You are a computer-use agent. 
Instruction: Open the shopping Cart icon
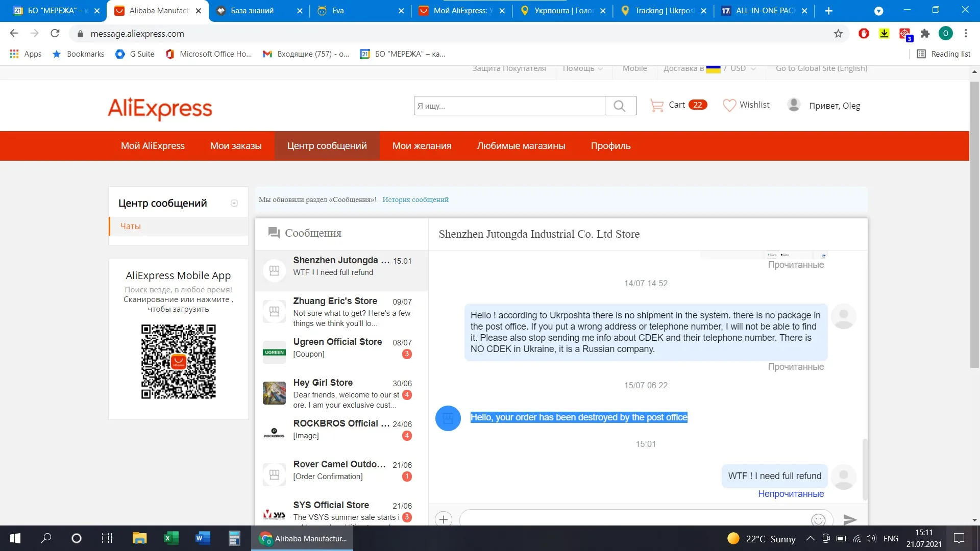pyautogui.click(x=657, y=105)
